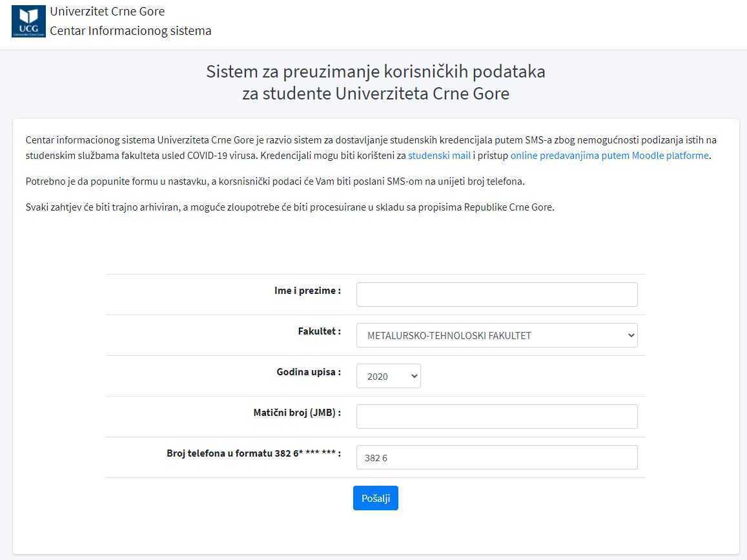This screenshot has height=560, width=747.
Task: Follow the online predavanjima putem Moodle platforme link
Action: tap(609, 156)
